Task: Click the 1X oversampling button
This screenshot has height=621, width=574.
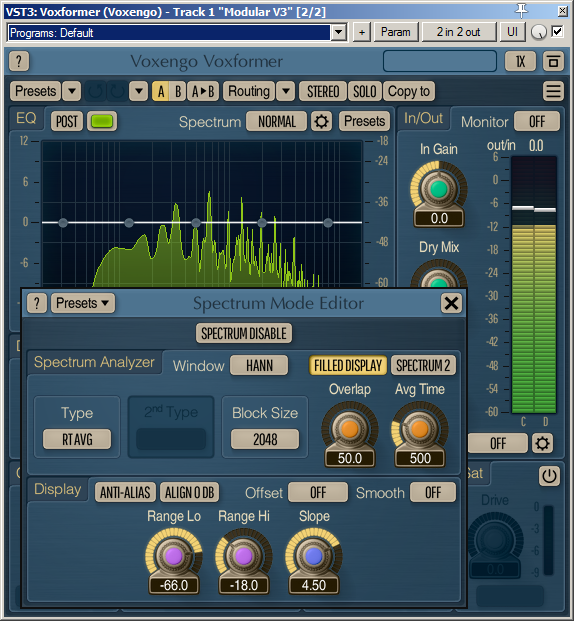Action: [x=520, y=61]
